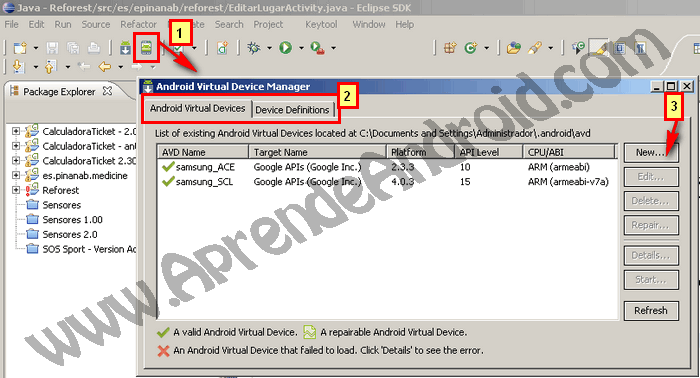Viewport: 700px width, 378px height.
Task: Click the Run External Tools icon
Action: point(317,48)
